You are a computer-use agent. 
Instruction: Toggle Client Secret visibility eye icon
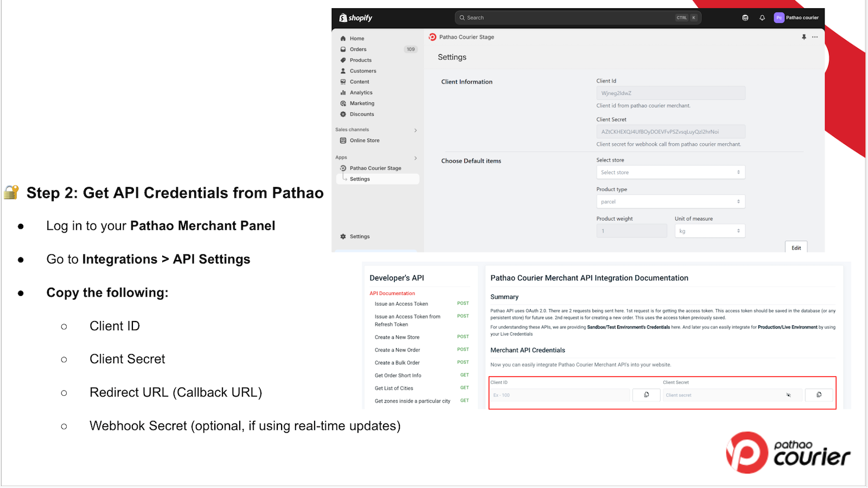[789, 395]
